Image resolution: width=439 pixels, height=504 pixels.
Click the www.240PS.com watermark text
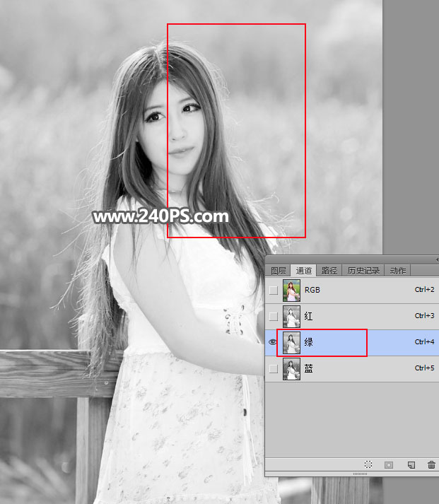pyautogui.click(x=160, y=216)
